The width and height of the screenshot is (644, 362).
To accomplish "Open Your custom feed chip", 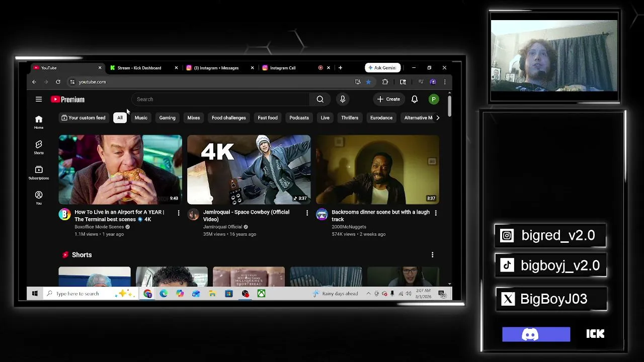I will (84, 118).
